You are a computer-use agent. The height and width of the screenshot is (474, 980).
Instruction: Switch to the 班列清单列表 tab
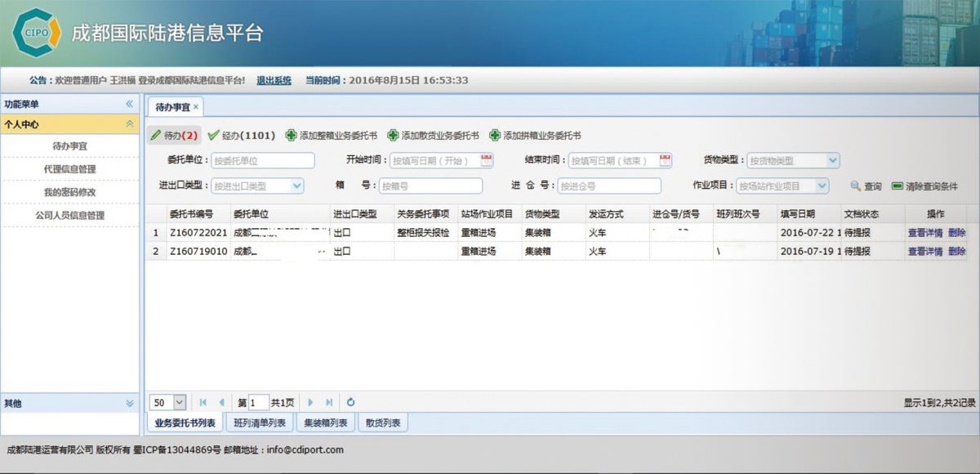(x=259, y=423)
